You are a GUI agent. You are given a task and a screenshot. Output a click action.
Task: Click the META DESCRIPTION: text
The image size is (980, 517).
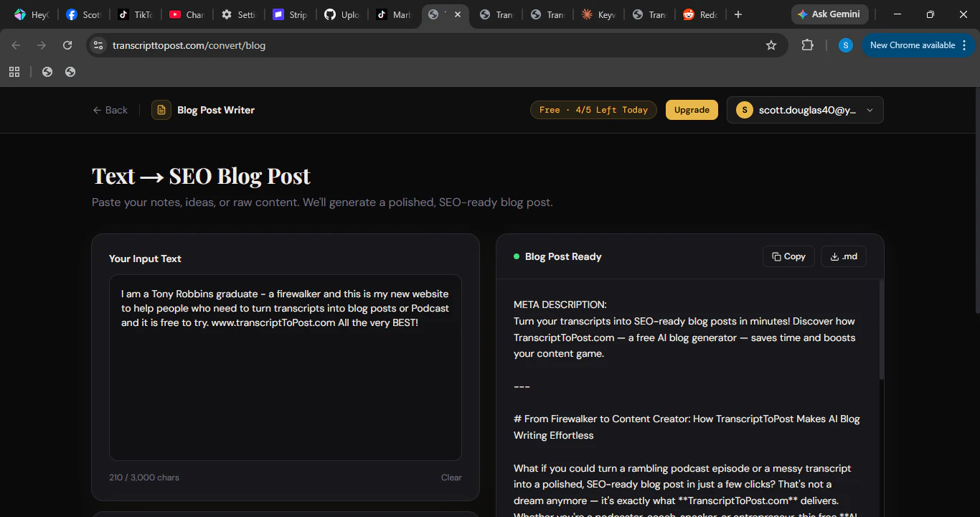point(560,304)
